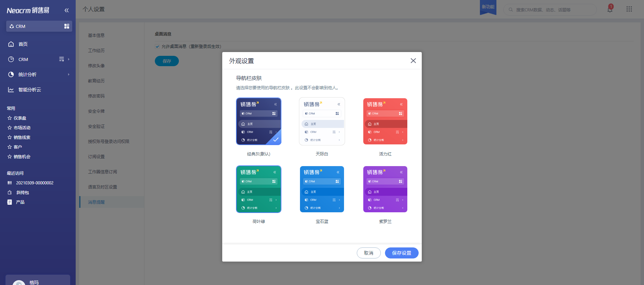
Task: Open the 格玛 user profile card
Action: [38, 280]
